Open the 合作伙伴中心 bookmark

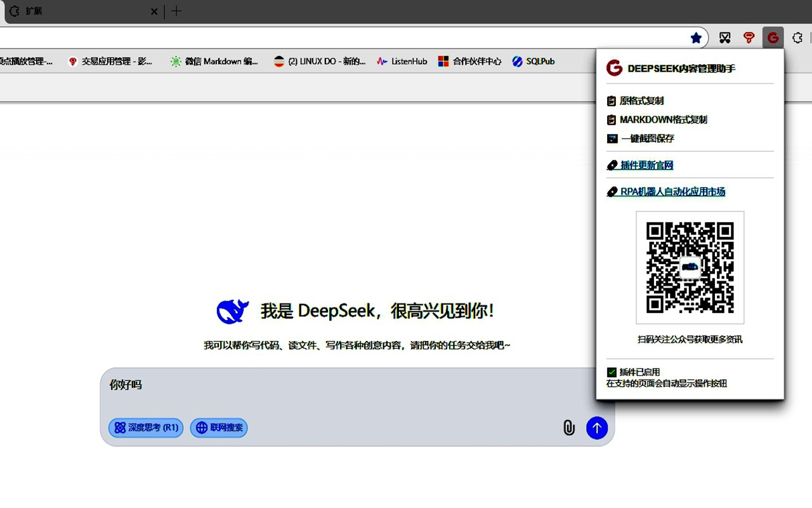470,62
